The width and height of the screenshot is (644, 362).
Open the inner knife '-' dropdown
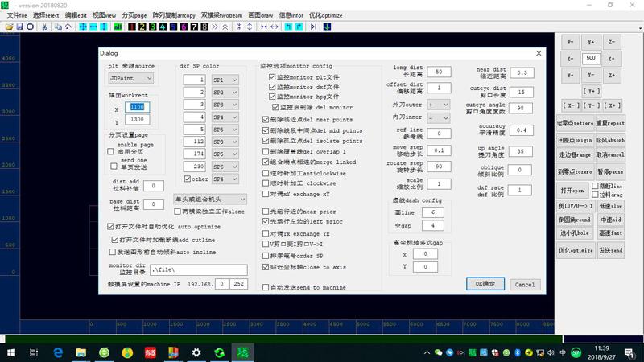[x=438, y=117]
